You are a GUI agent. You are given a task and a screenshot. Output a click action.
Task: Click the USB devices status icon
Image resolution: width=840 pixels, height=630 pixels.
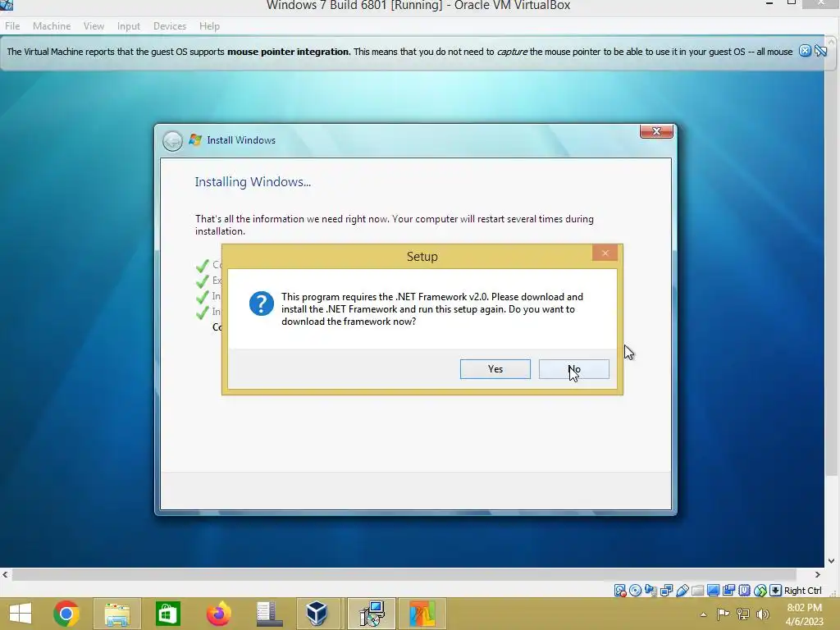[682, 591]
